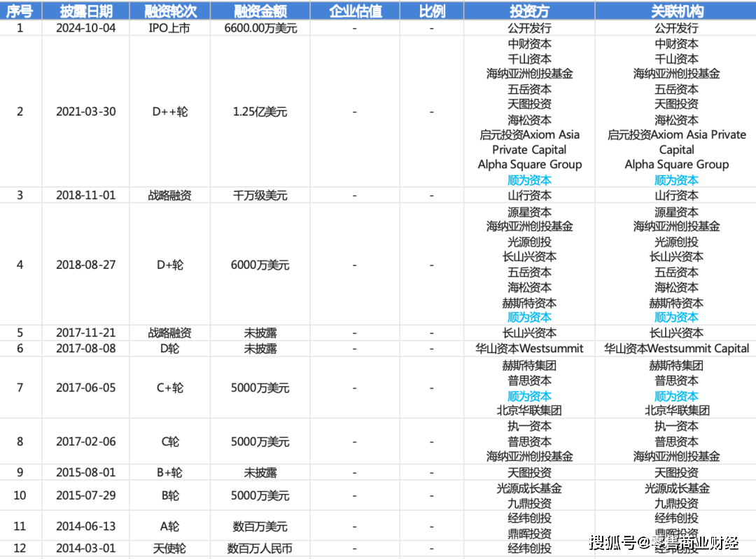Viewport: 756px width, 559px height.
Task: Select 光源成长基金 in the 投资方 column
Action: click(x=529, y=488)
